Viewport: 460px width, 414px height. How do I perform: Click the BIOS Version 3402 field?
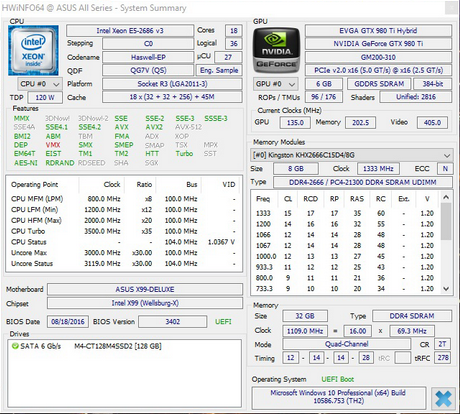point(173,322)
